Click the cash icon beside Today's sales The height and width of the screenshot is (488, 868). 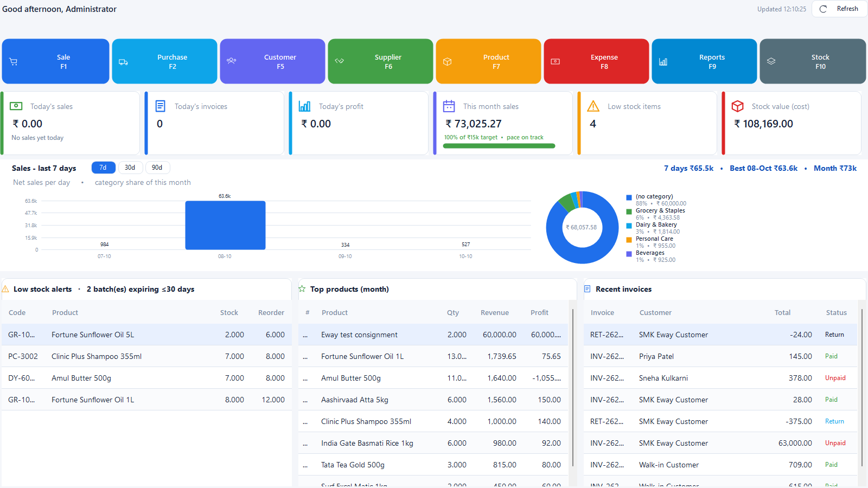16,106
